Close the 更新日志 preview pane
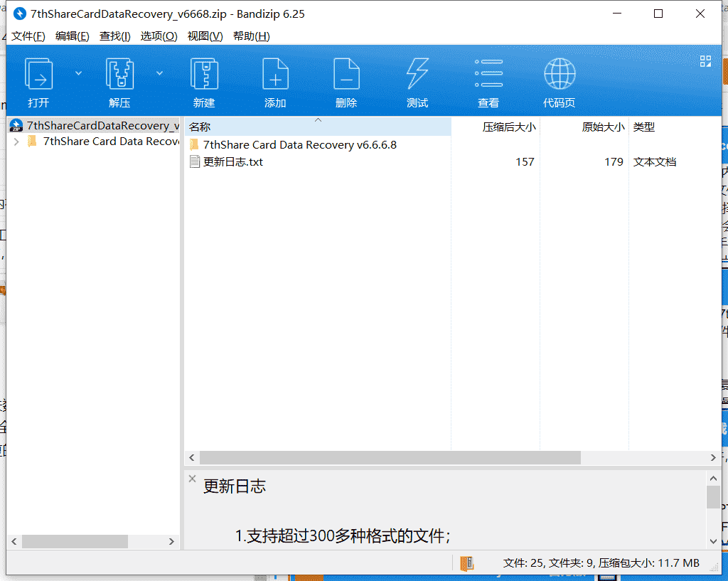 click(192, 479)
